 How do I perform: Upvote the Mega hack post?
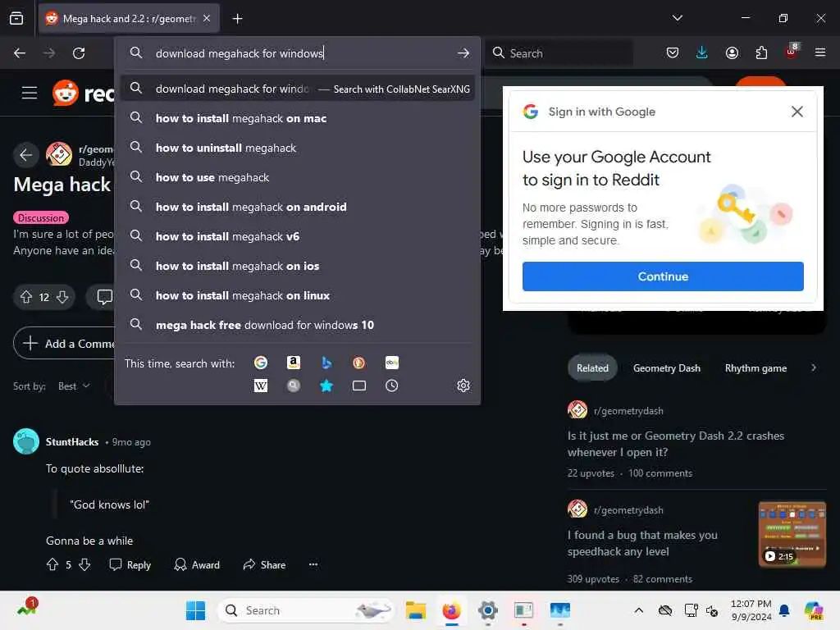point(26,297)
